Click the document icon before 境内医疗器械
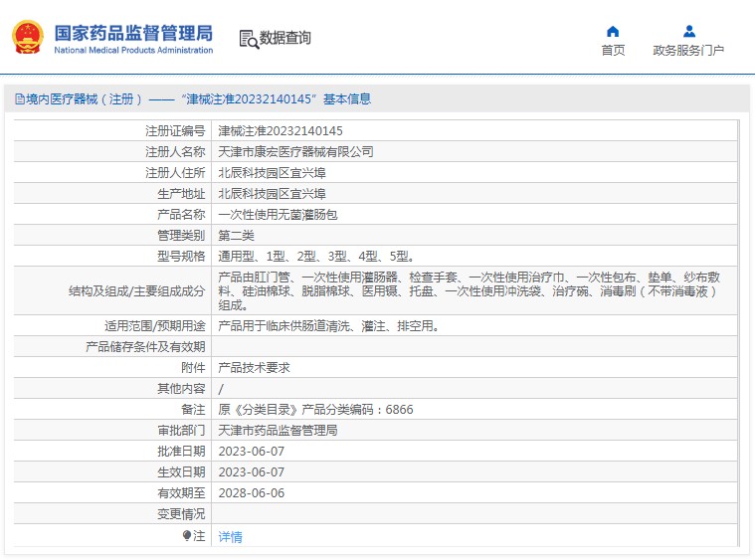The height and width of the screenshot is (560, 755). coord(20,99)
